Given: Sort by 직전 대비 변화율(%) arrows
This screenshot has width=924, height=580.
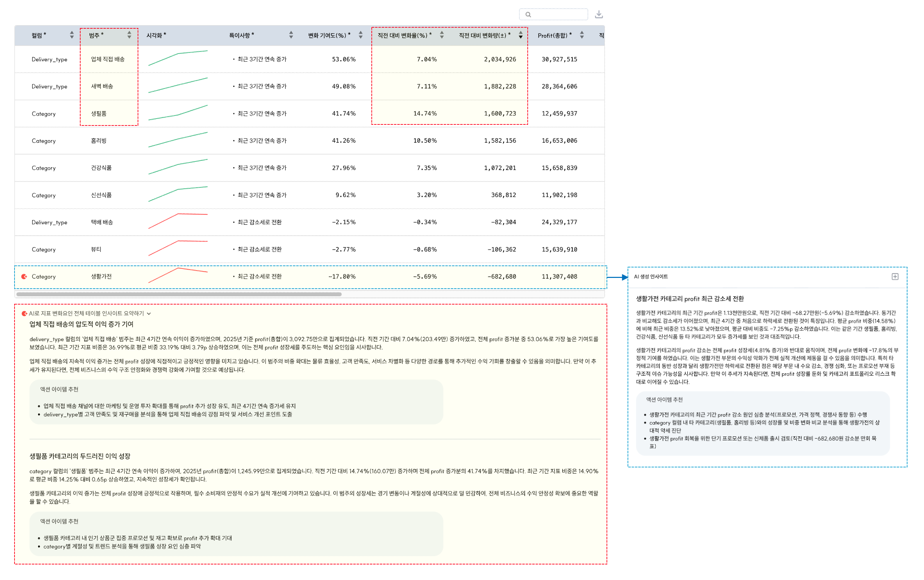Looking at the screenshot, I should tap(442, 35).
